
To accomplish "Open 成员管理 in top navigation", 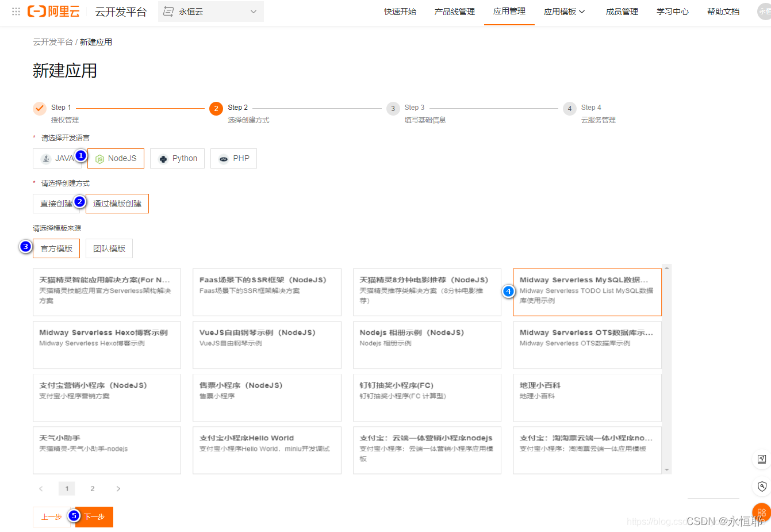I will point(622,12).
